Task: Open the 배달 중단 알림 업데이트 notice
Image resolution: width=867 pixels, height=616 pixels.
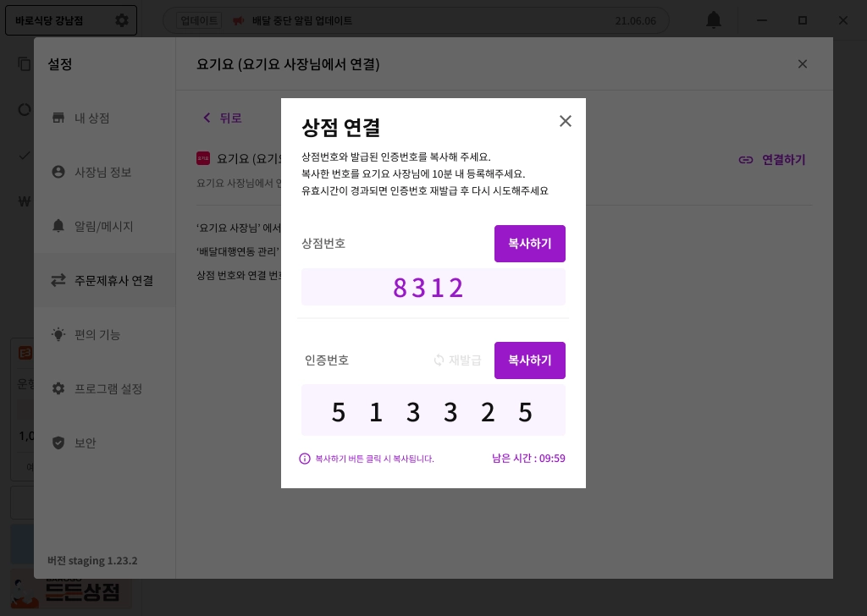Action: pos(302,20)
